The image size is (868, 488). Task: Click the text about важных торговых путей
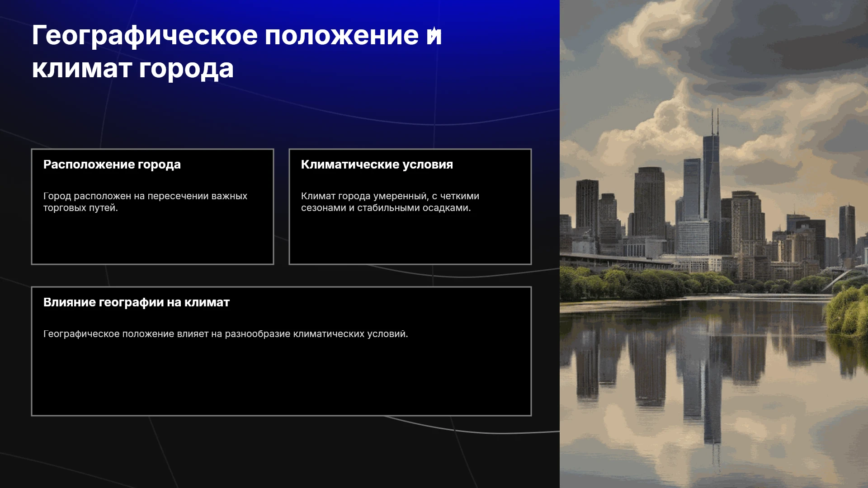coord(145,202)
